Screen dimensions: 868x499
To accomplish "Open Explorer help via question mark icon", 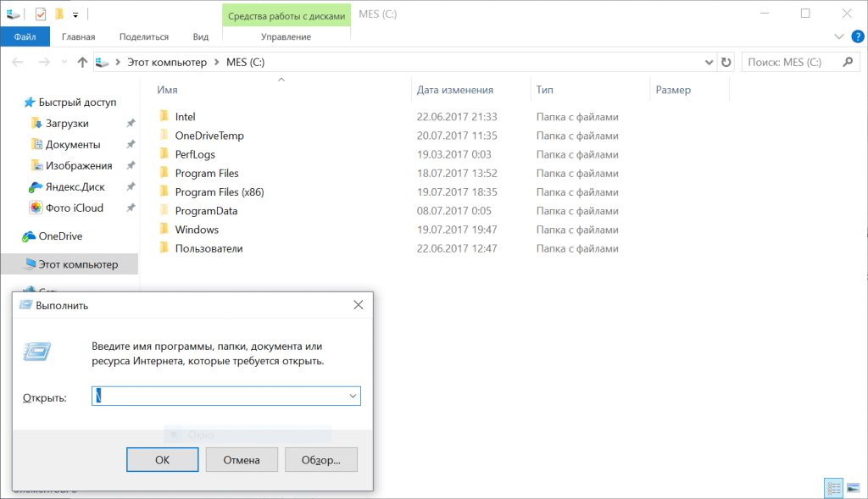I will coord(857,36).
